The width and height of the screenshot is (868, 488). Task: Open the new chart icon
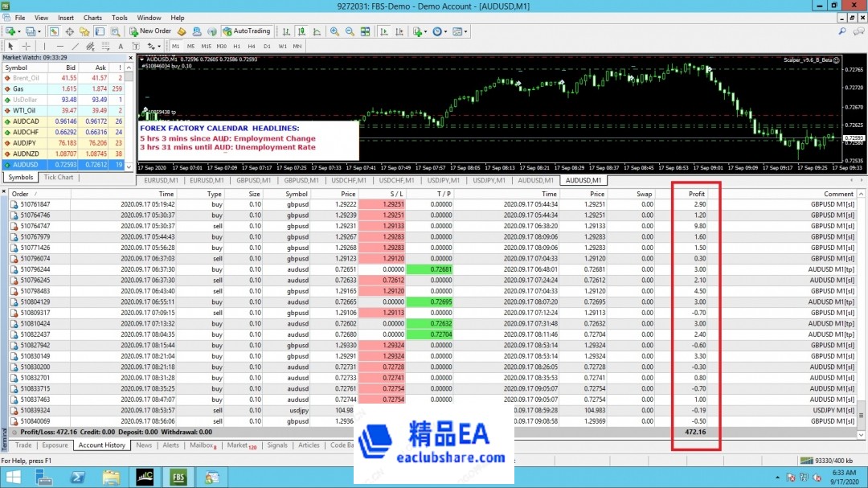(x=10, y=31)
